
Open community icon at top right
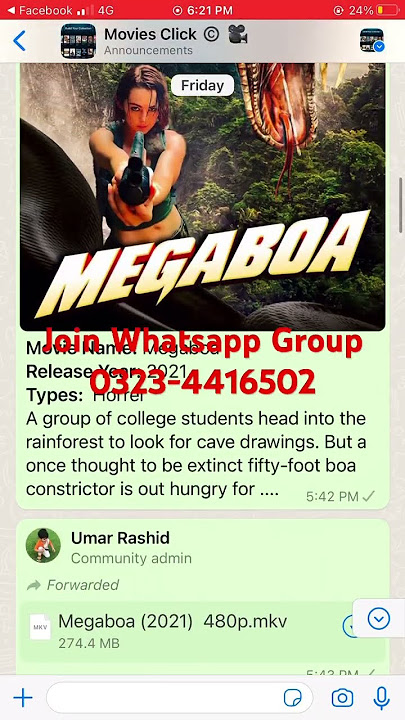(371, 40)
